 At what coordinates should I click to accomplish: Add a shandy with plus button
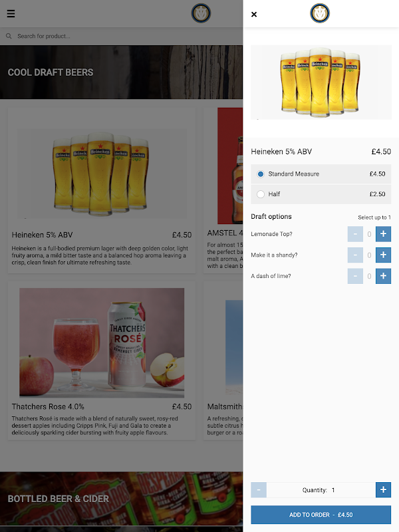[x=383, y=255]
